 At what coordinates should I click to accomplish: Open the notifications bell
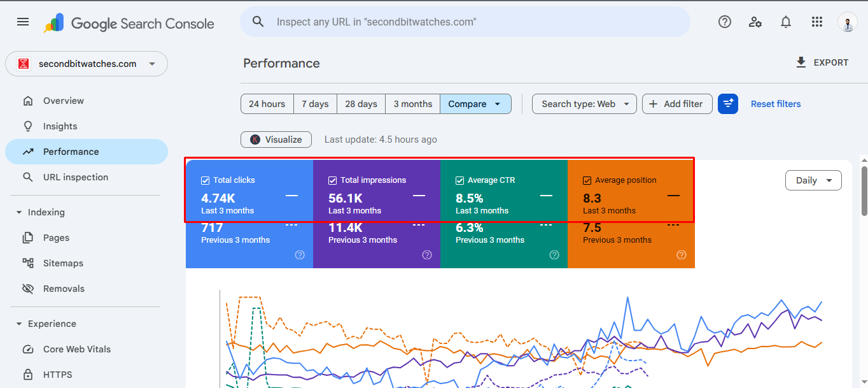(786, 22)
